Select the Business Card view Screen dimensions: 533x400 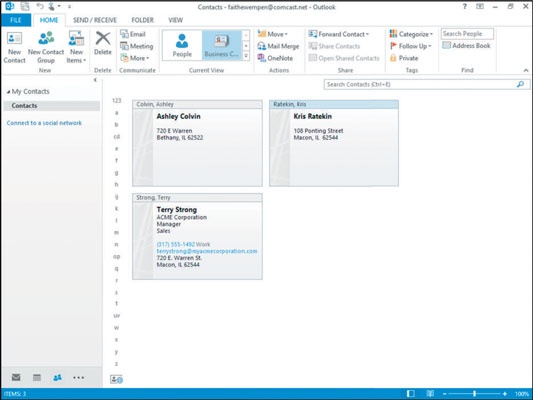[221, 45]
